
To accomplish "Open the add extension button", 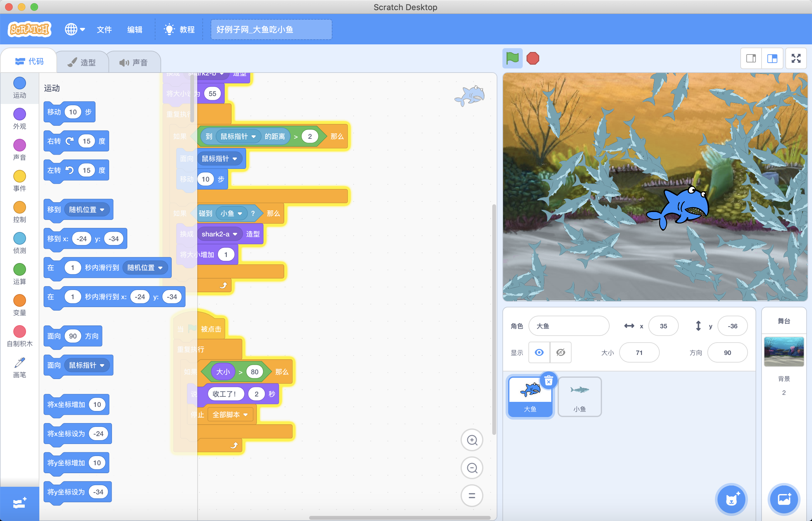I will point(20,503).
